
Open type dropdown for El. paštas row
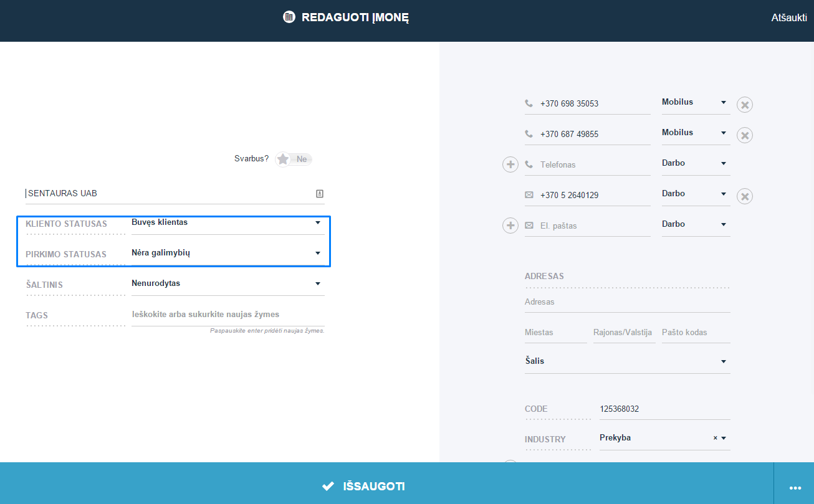(x=696, y=225)
